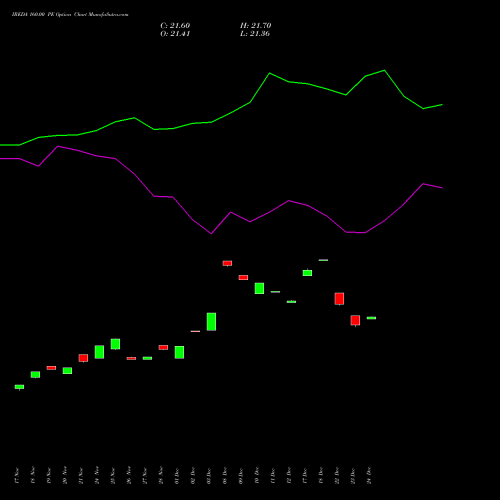Click the highest red candlestick for 08 Dec
This screenshot has width=500, height=500.
(x=227, y=263)
